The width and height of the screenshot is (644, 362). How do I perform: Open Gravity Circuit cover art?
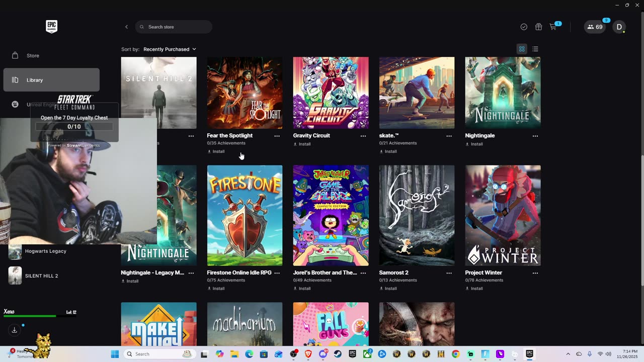[331, 93]
